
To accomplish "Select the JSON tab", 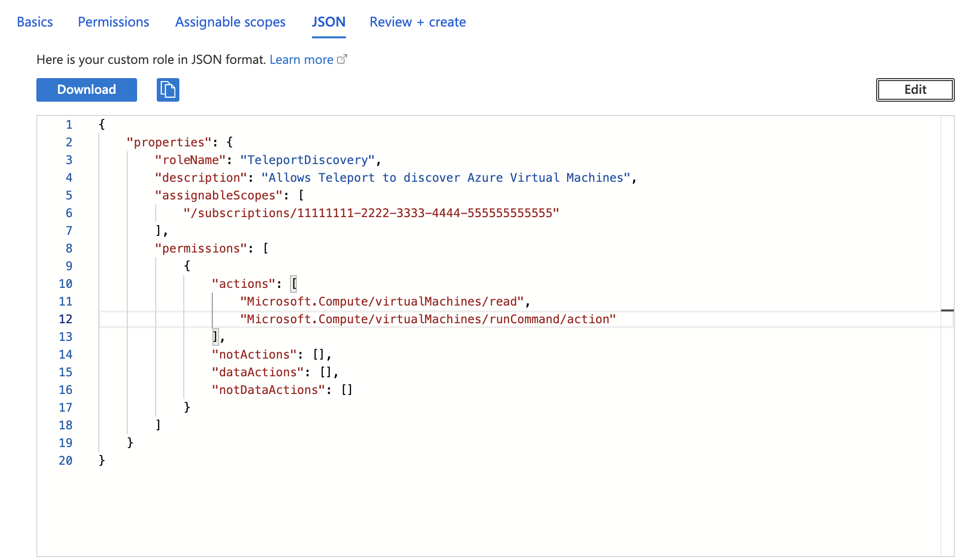I will pyautogui.click(x=328, y=22).
